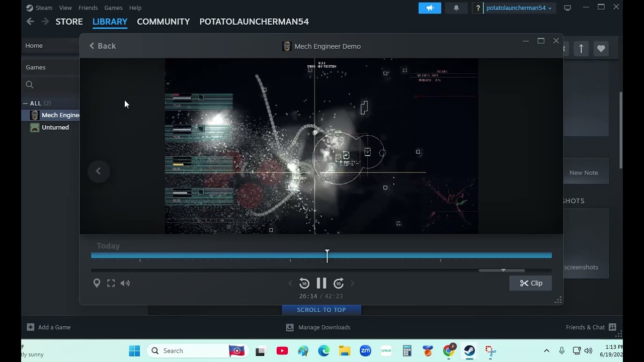Image resolution: width=644 pixels, height=362 pixels.
Task: Click the taskbar Search box
Action: coord(199,351)
